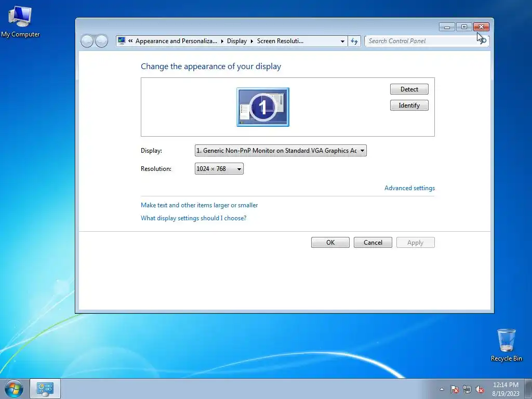Click the Identify button
This screenshot has width=532, height=399.
coord(409,105)
